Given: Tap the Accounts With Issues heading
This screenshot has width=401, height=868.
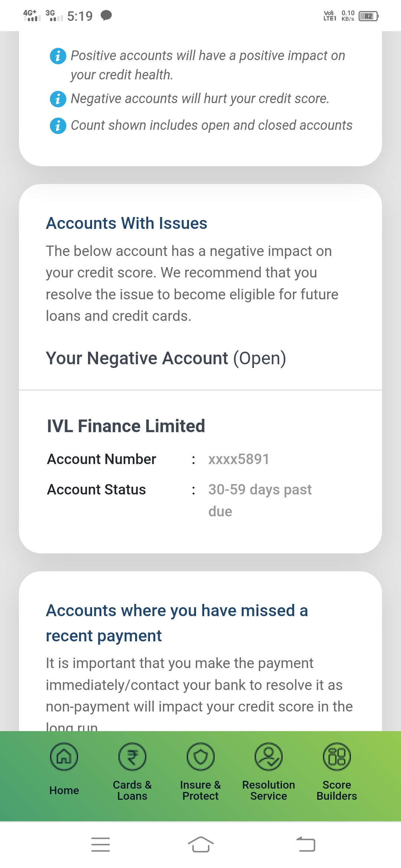Looking at the screenshot, I should tap(127, 223).
